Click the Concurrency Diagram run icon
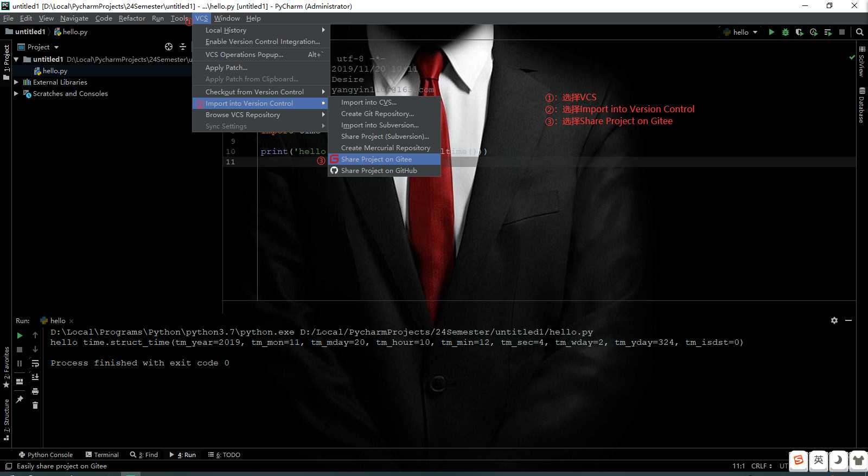 [828, 32]
